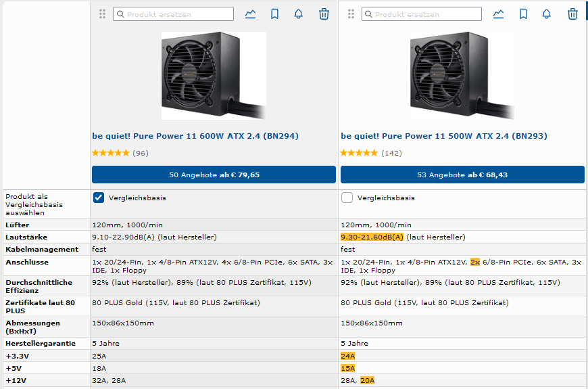Click highlighted '24A' value
588x389 pixels.
tap(347, 356)
